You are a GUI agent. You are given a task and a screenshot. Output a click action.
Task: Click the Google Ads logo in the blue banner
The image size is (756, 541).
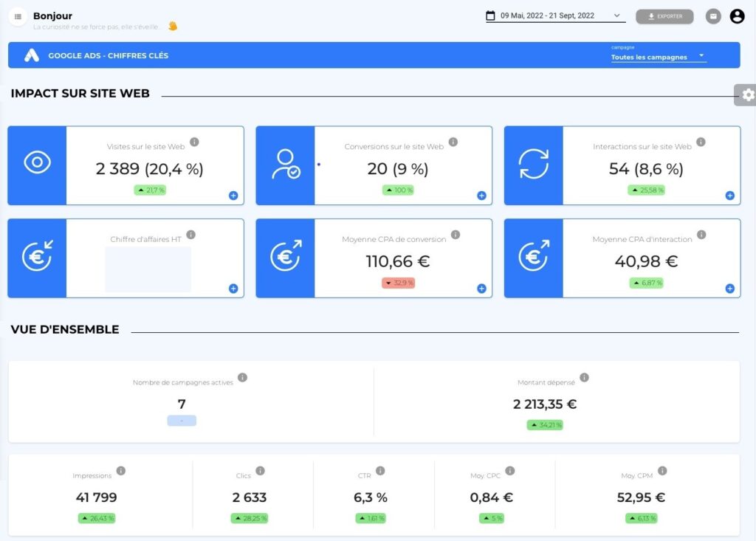[31, 54]
